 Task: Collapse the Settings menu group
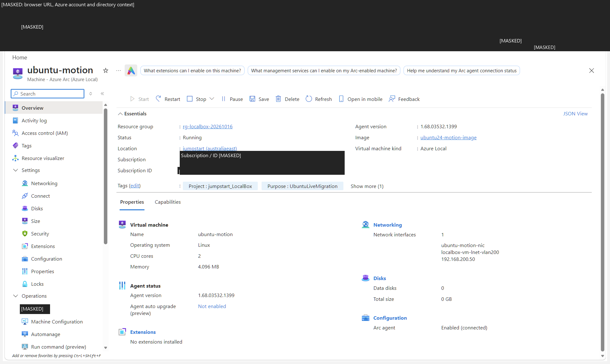[x=15, y=170]
